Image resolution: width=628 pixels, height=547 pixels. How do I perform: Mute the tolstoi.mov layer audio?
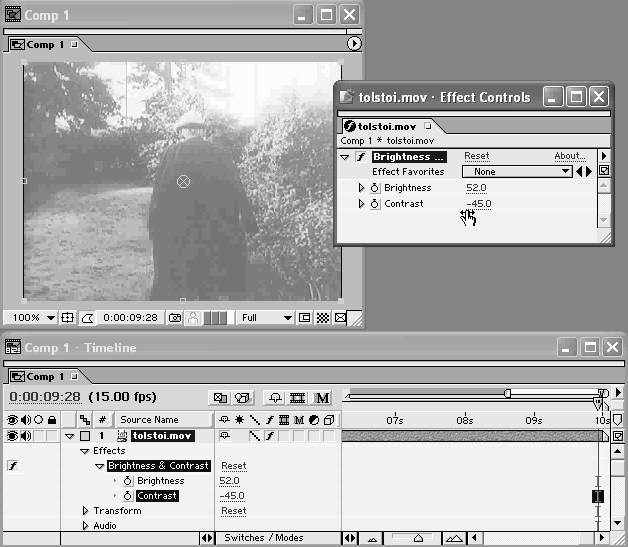pos(25,436)
